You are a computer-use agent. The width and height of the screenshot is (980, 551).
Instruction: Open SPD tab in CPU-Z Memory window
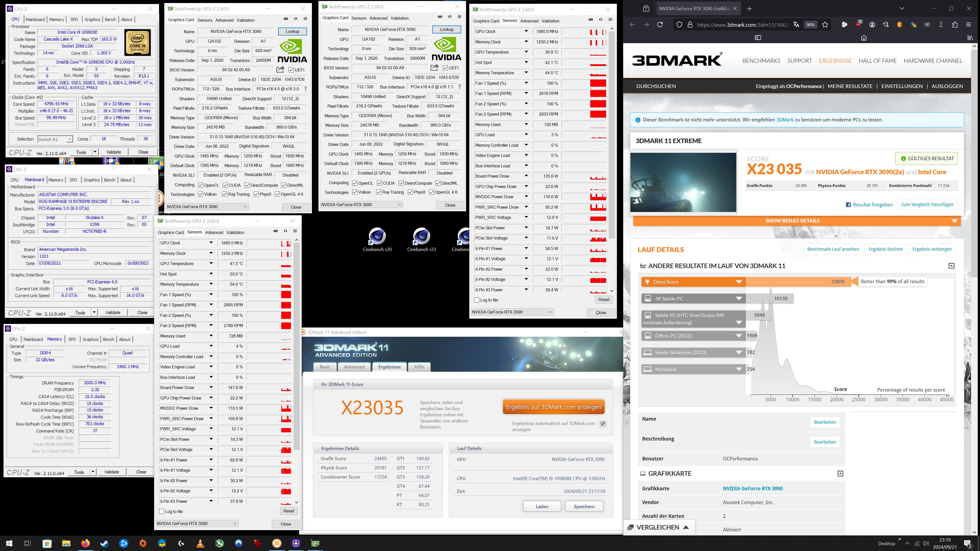72,340
